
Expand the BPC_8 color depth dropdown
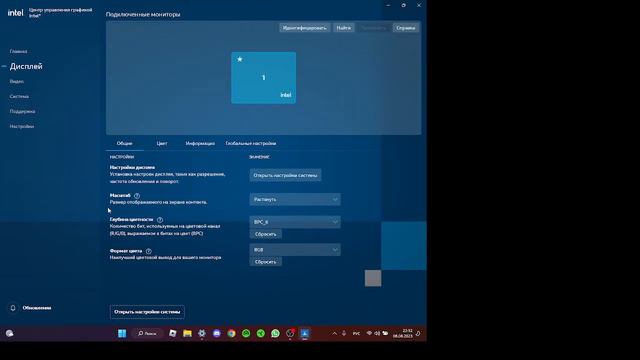295,222
